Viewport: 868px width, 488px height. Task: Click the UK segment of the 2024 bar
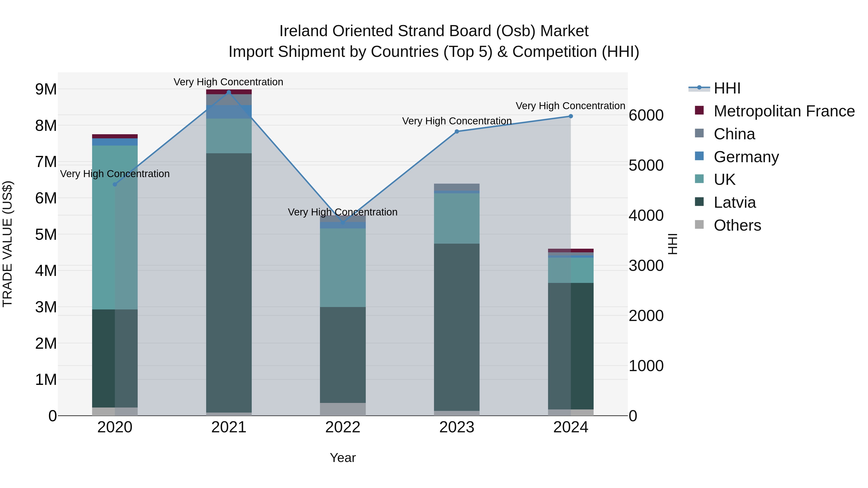click(x=571, y=270)
